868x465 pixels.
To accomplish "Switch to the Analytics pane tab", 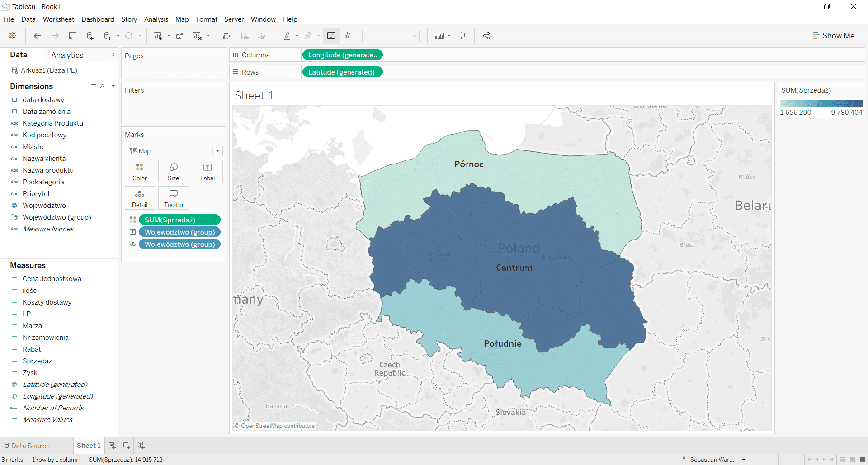I will [67, 55].
